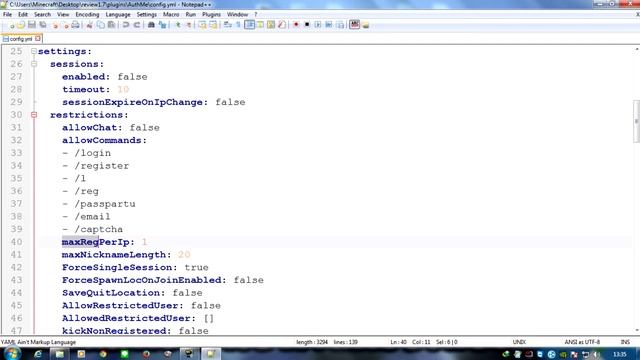
Task: Click the taskbar clock showing 13:35
Action: pyautogui.click(x=620, y=354)
